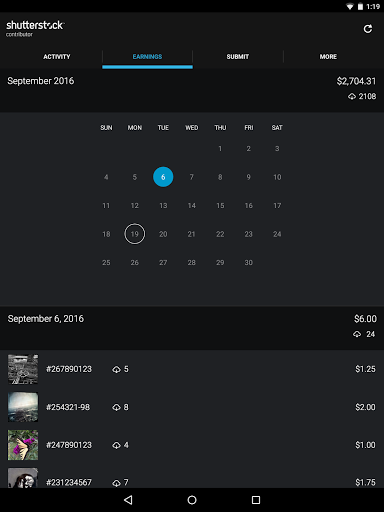Open recent apps square button
This screenshot has height=512, width=384.
[x=256, y=500]
